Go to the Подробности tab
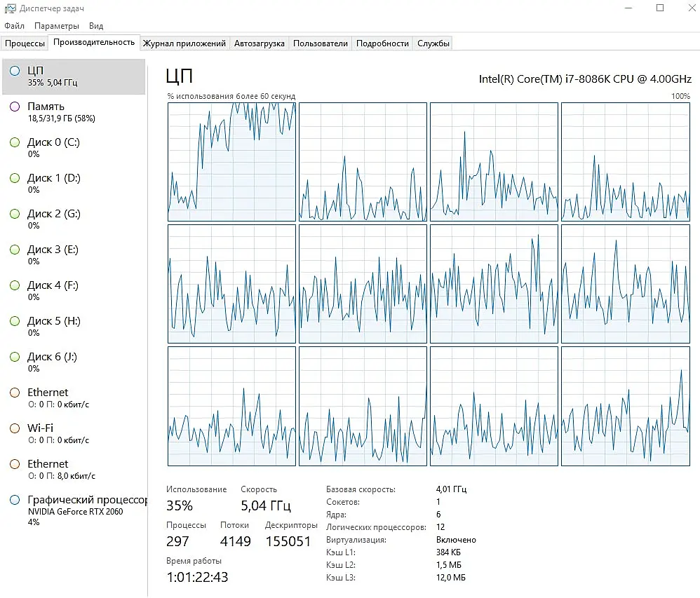The height and width of the screenshot is (598, 700). (x=382, y=43)
